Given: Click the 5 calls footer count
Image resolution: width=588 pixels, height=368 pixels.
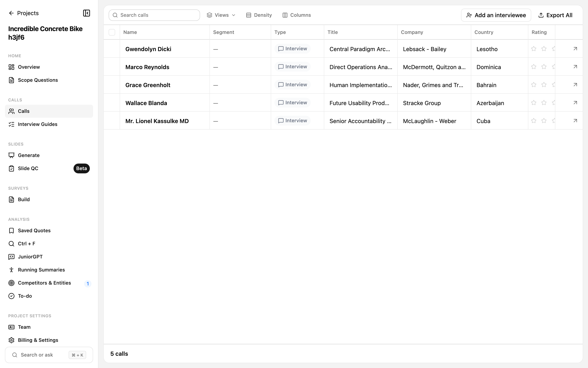Looking at the screenshot, I should pyautogui.click(x=119, y=354).
